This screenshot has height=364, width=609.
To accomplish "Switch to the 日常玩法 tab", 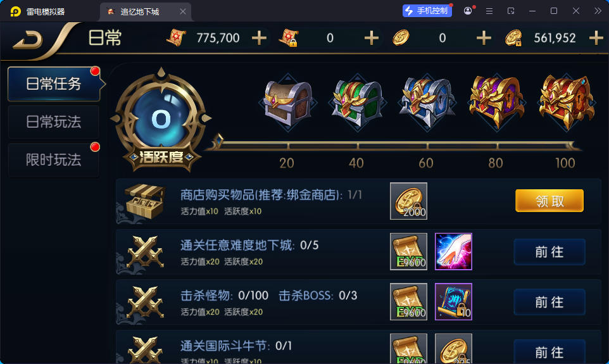I will coord(54,122).
